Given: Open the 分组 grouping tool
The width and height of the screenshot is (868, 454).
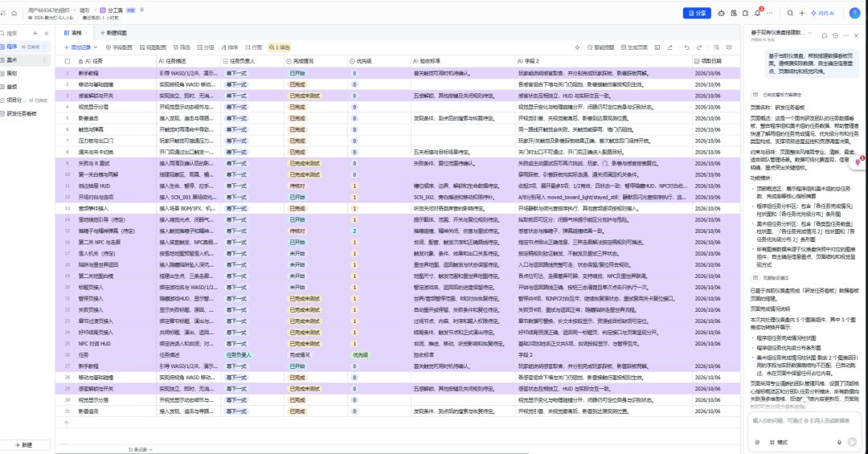Looking at the screenshot, I should [206, 47].
